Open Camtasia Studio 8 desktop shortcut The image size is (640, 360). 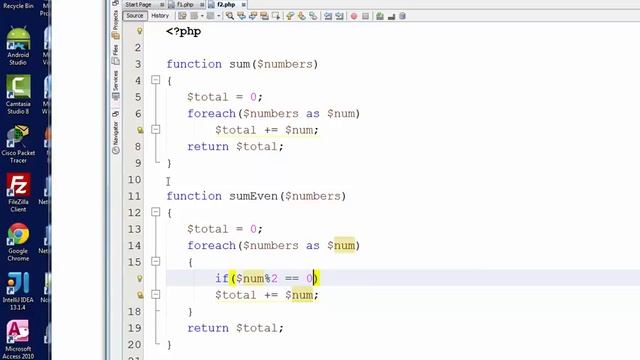click(x=18, y=94)
